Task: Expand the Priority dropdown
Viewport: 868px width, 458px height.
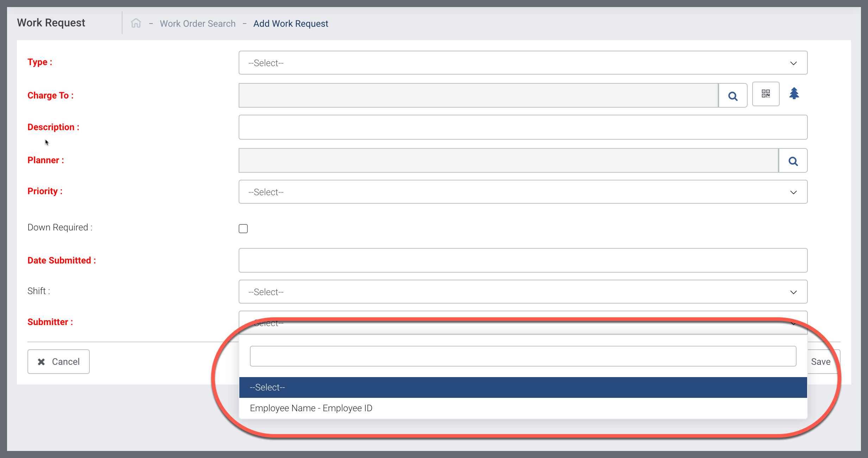Action: point(523,192)
